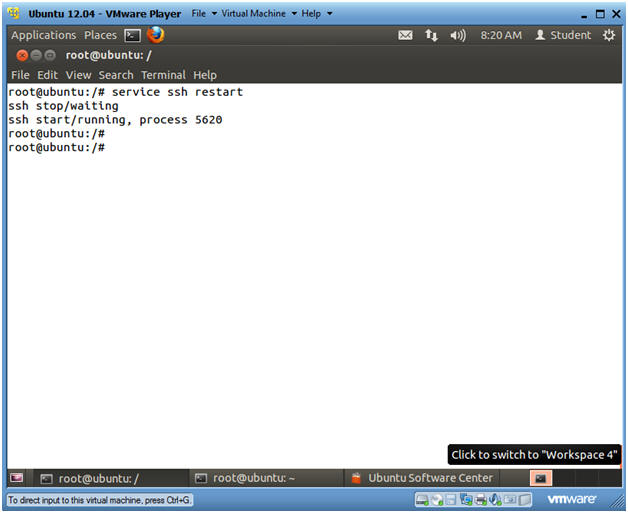Click VMware hard disk status icon
Image resolution: width=628 pixels, height=513 pixels.
422,499
